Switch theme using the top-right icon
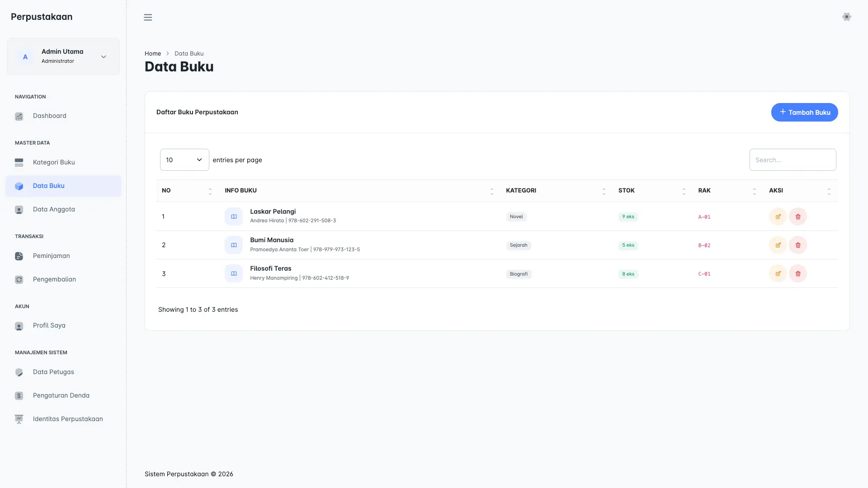The image size is (868, 488). click(847, 17)
